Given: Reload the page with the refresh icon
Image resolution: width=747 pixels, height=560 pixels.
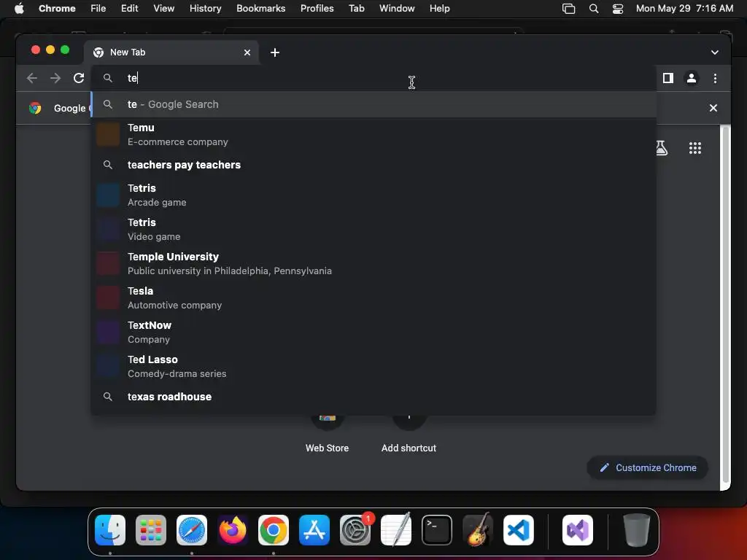Looking at the screenshot, I should pos(79,78).
